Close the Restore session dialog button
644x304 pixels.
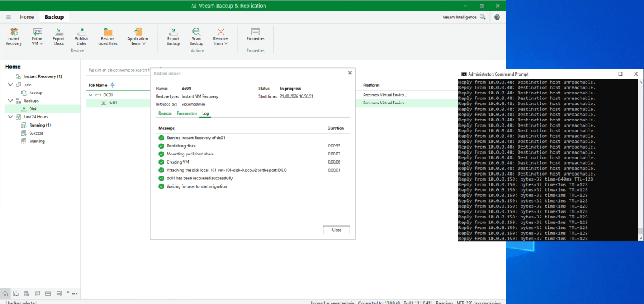pos(336,230)
